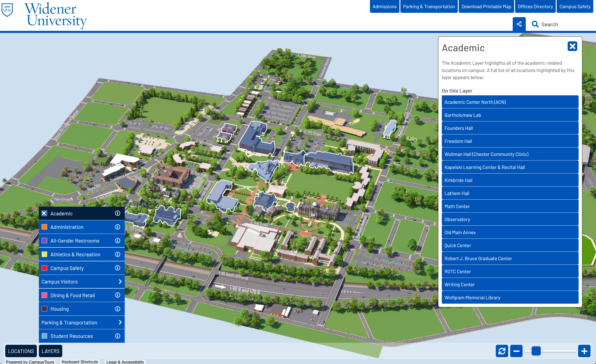Select Writing Center location
The height and width of the screenshot is (364, 596).
coord(510,285)
